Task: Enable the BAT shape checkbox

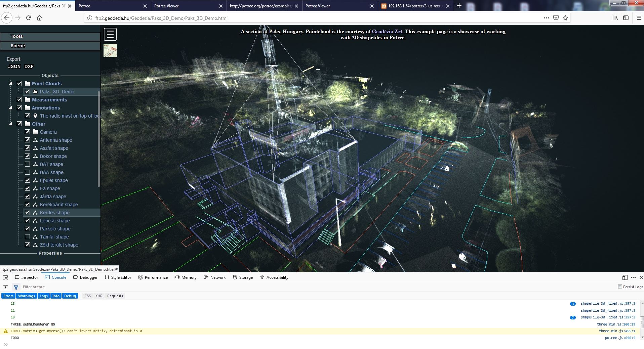Action: 27,164
